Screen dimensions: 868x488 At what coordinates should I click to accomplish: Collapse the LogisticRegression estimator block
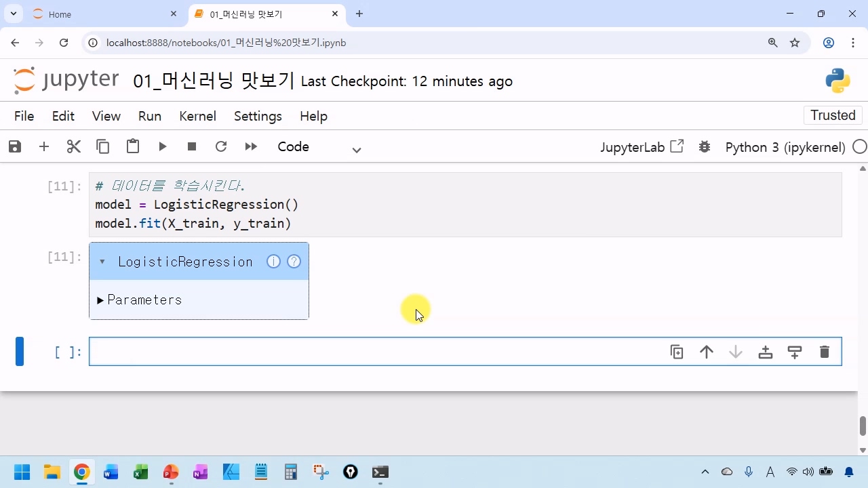click(102, 262)
